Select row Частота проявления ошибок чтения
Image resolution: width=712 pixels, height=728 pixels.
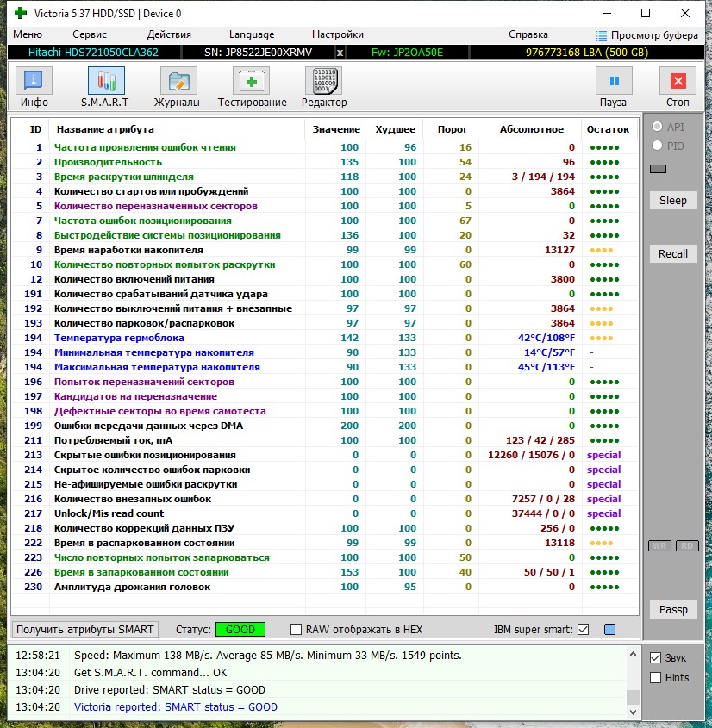point(325,147)
